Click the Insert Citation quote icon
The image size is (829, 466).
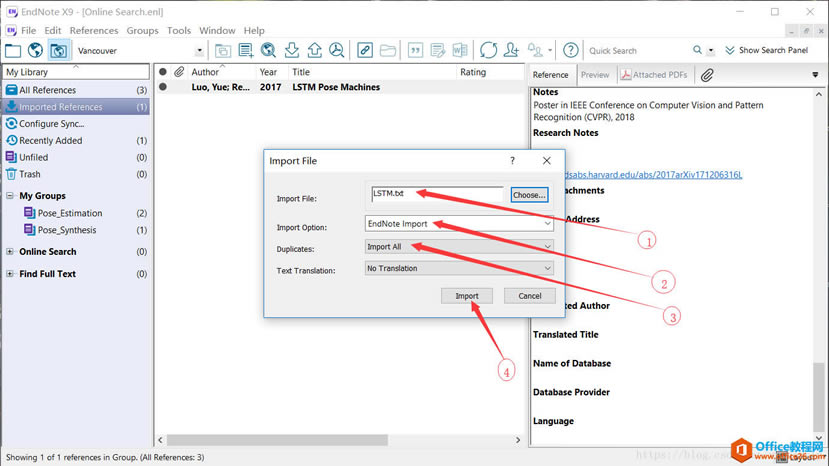(x=416, y=51)
